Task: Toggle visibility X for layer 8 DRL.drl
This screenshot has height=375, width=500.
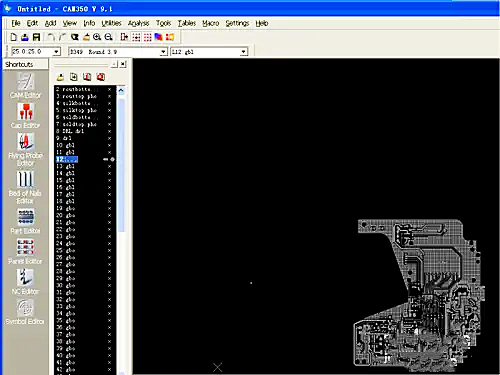Action: pos(109,131)
